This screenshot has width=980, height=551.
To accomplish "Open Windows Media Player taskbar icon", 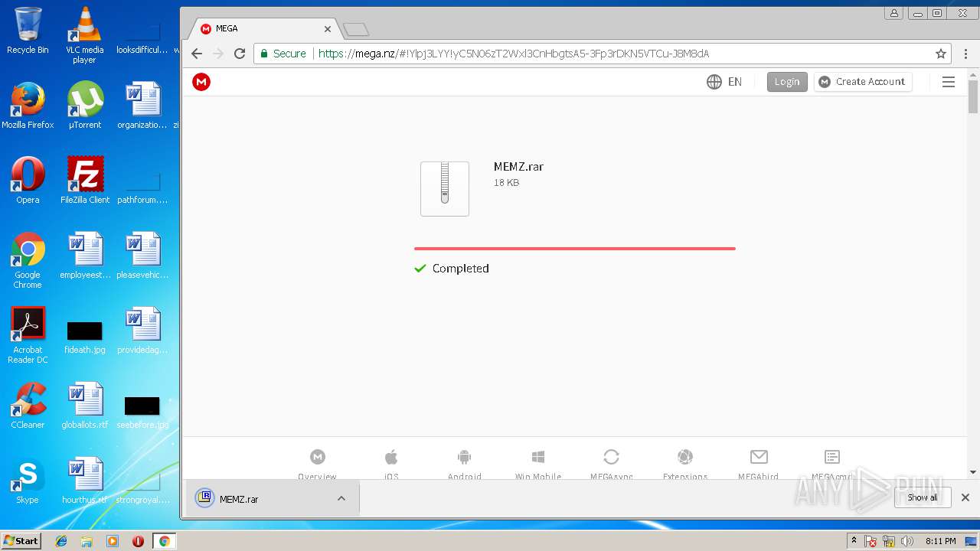I will [x=113, y=541].
